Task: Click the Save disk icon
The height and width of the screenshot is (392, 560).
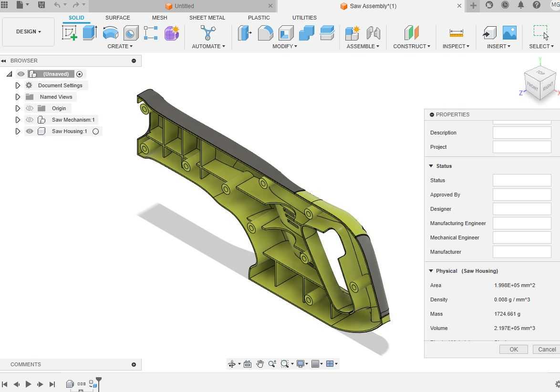Action: pos(41,5)
